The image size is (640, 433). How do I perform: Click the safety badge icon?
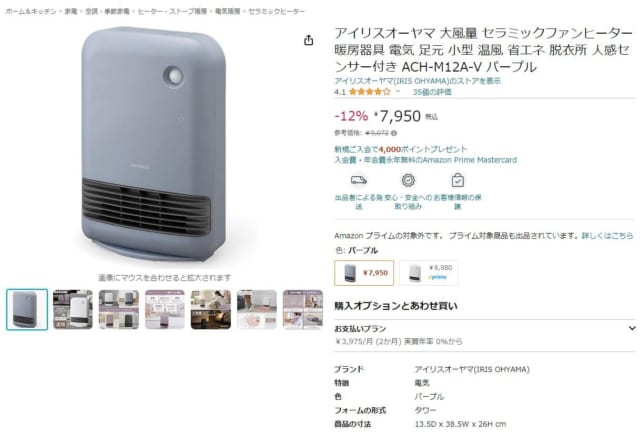coord(408,180)
